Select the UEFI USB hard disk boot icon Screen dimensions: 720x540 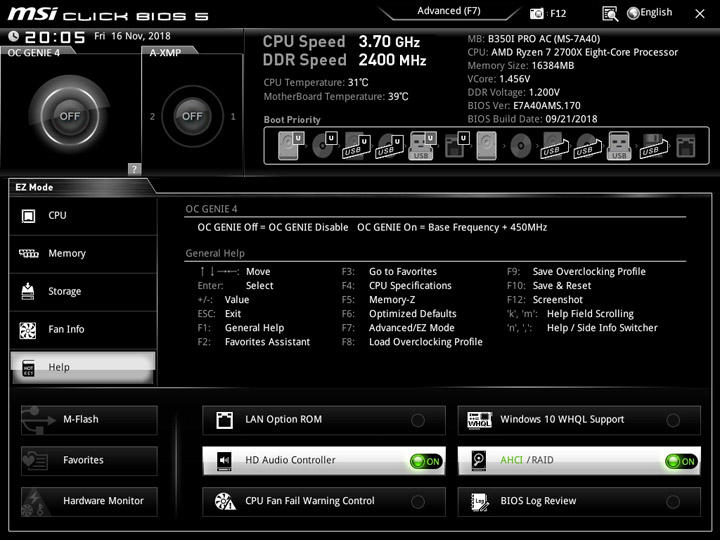click(x=357, y=146)
